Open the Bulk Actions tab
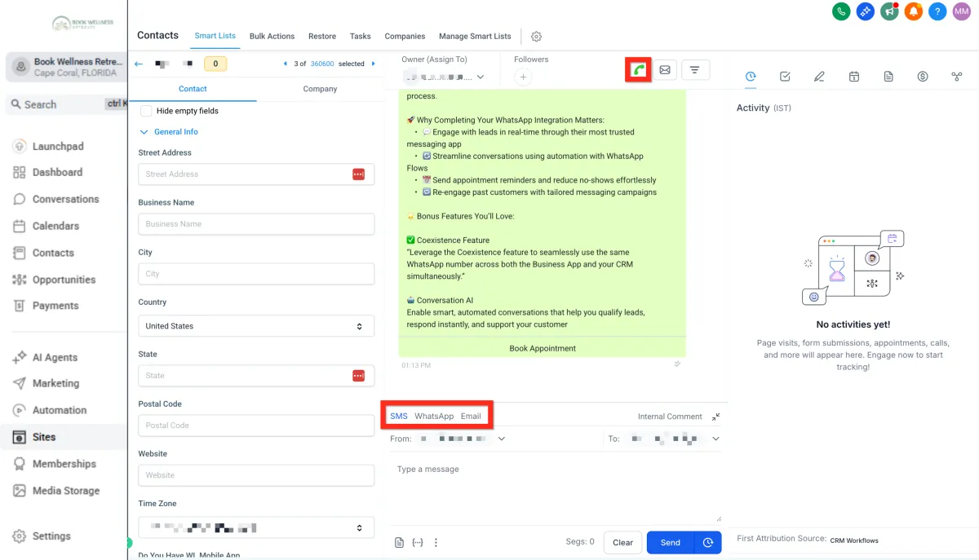The height and width of the screenshot is (560, 979). coord(272,37)
